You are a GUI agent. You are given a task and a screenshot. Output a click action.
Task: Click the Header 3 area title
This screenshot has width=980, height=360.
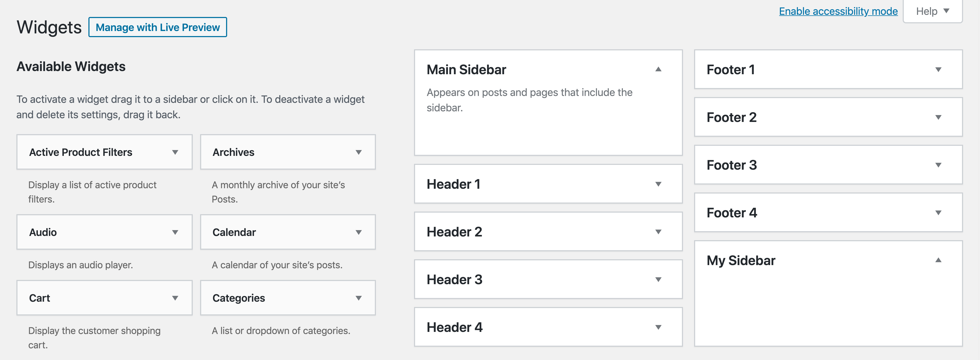[x=454, y=280]
